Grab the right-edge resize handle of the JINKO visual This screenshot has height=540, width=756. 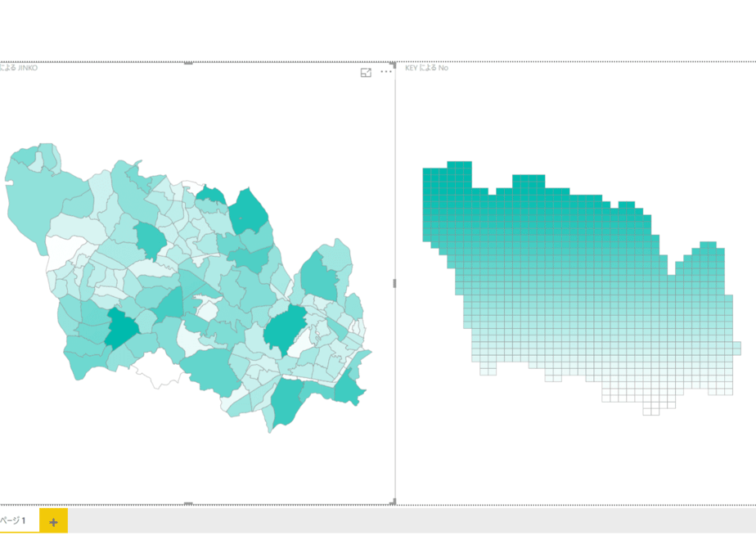tap(394, 283)
